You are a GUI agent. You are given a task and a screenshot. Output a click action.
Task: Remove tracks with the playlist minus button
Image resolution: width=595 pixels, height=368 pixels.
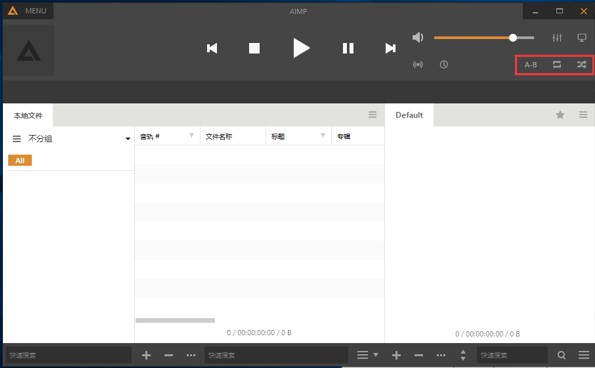point(419,355)
